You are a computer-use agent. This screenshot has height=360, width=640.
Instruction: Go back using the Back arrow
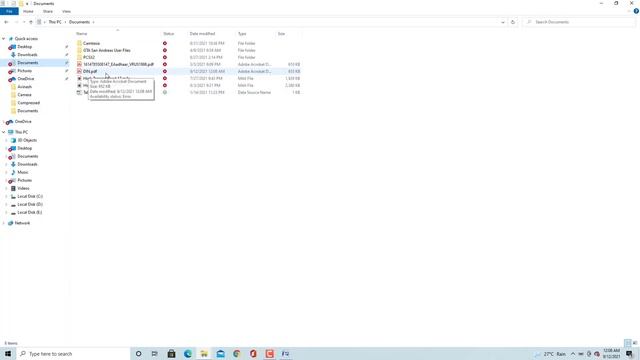(6, 22)
